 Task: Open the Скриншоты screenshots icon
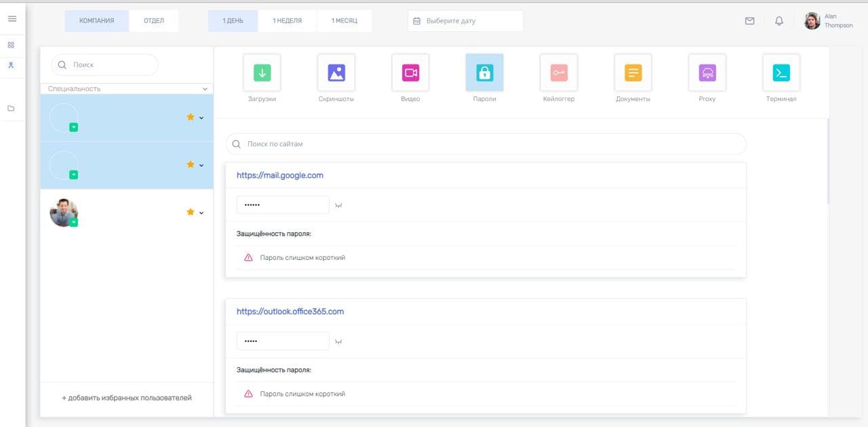pyautogui.click(x=336, y=73)
